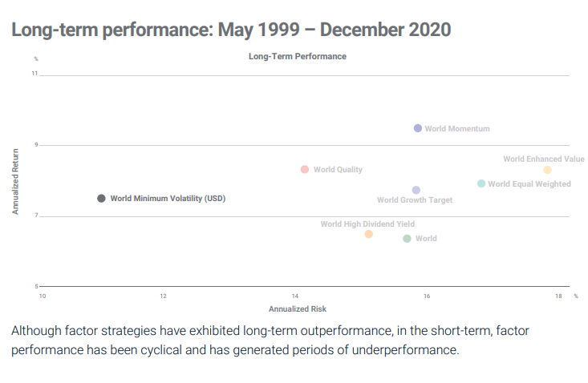Select the "World Quality" label text
The image size is (588, 383).
click(338, 170)
